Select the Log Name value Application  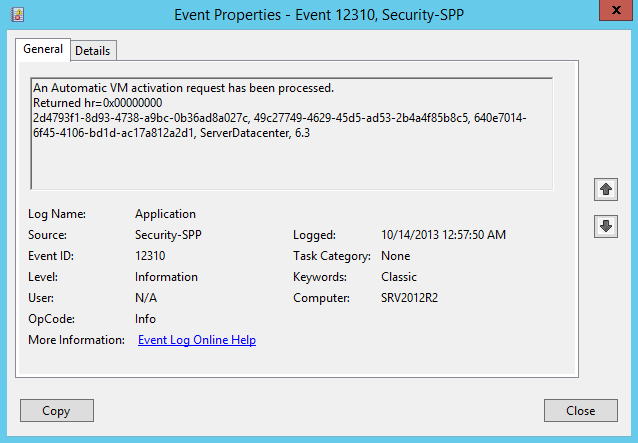click(x=165, y=214)
